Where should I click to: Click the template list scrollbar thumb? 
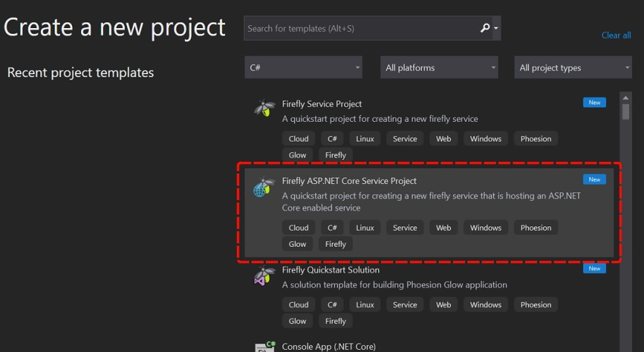point(626,111)
